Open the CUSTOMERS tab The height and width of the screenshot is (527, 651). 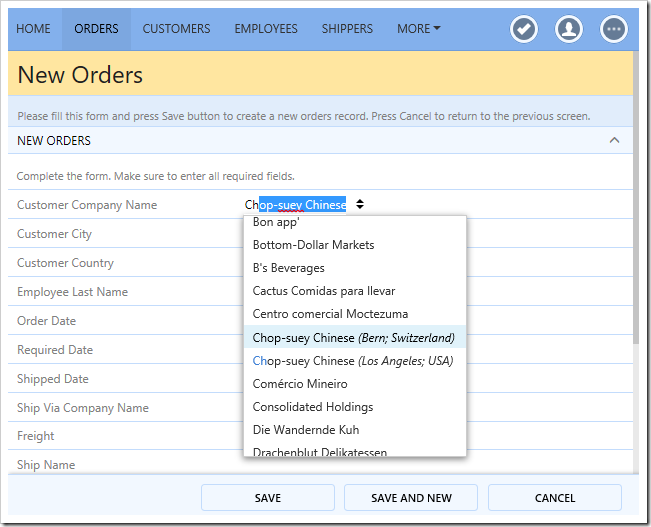(x=176, y=29)
